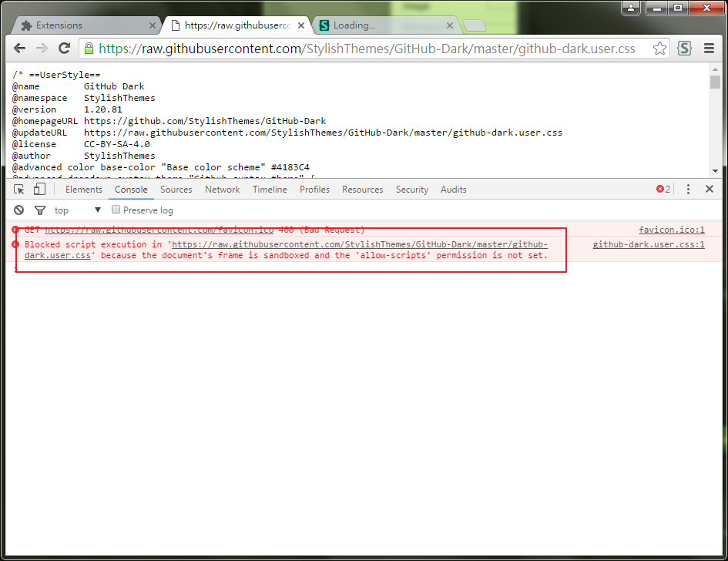The image size is (728, 561).
Task: Clear the console log
Action: [18, 210]
